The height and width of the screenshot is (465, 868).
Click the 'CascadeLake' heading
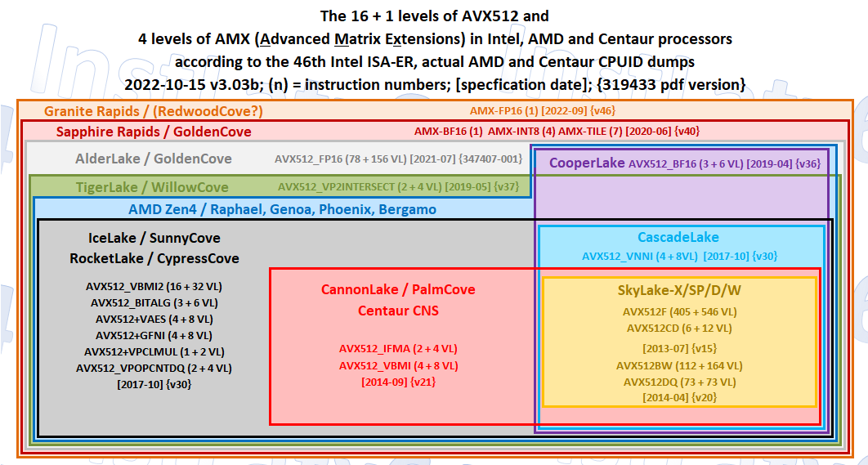(x=678, y=238)
